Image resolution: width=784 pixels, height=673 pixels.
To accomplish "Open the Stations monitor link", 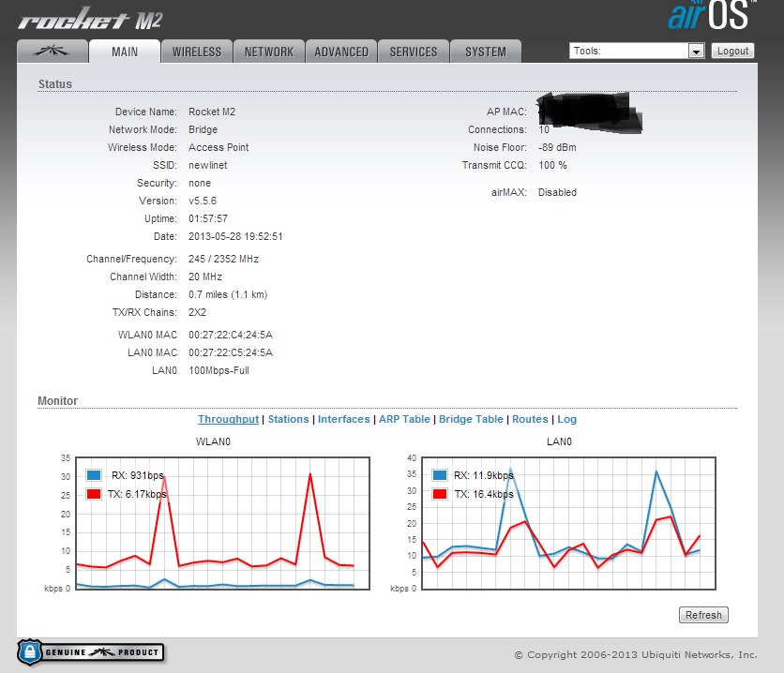I will [289, 419].
